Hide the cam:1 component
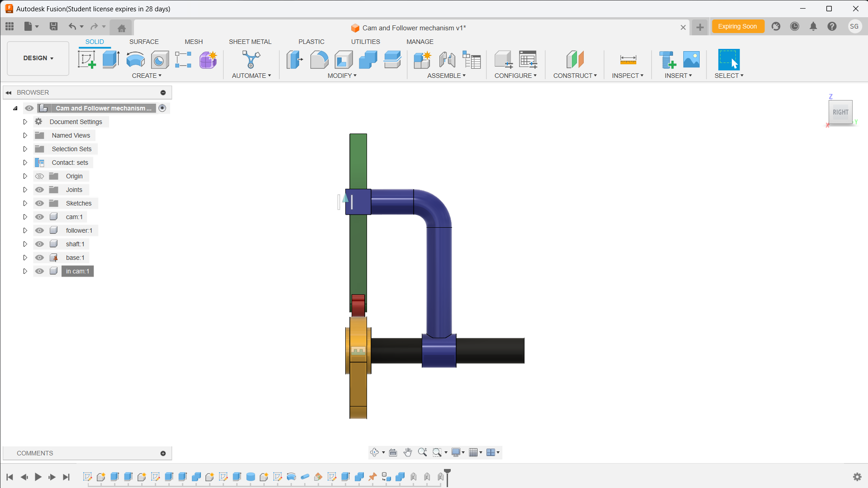868x488 pixels. point(39,217)
